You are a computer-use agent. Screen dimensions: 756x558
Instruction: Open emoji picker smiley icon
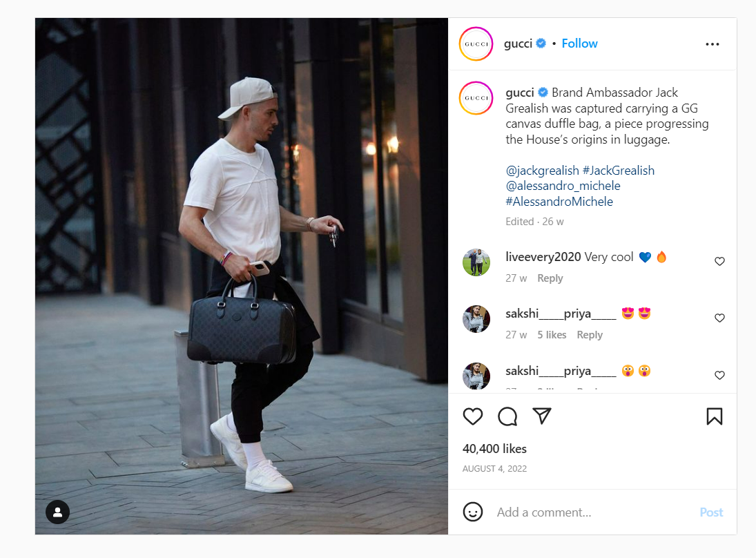pos(472,512)
